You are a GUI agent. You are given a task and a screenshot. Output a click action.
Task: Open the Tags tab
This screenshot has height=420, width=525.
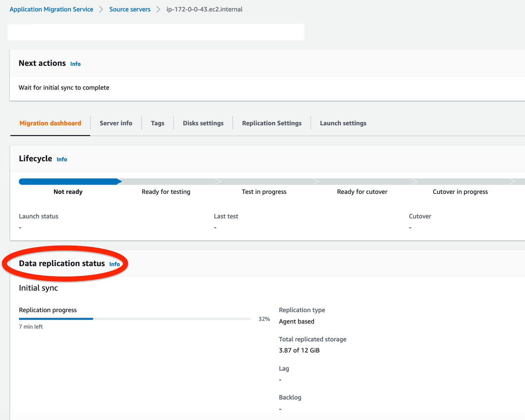coord(158,123)
